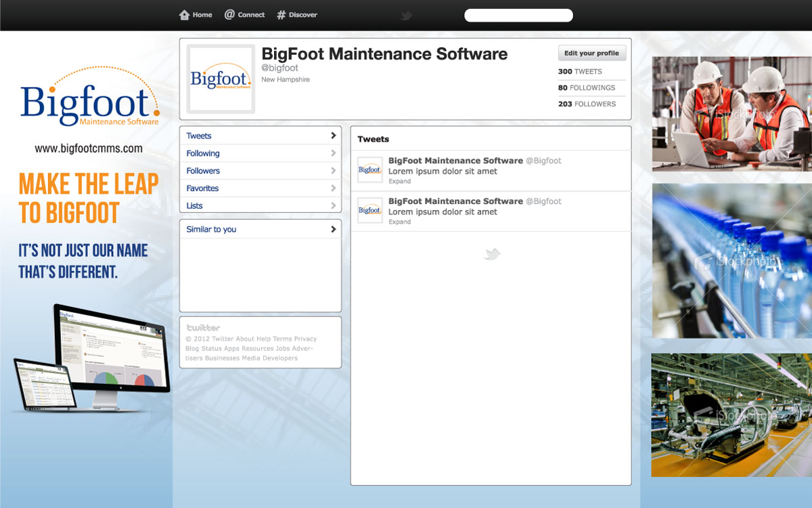Click the monitor and laptop mockup image

91,358
